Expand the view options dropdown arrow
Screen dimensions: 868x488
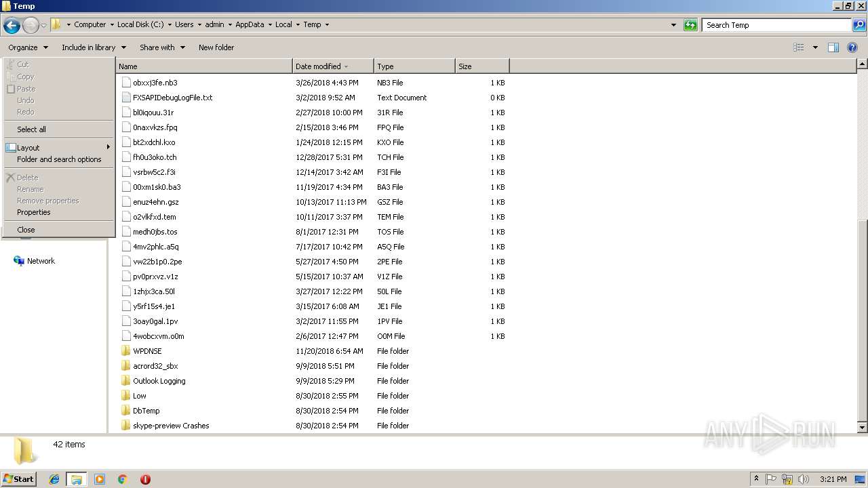(x=815, y=47)
